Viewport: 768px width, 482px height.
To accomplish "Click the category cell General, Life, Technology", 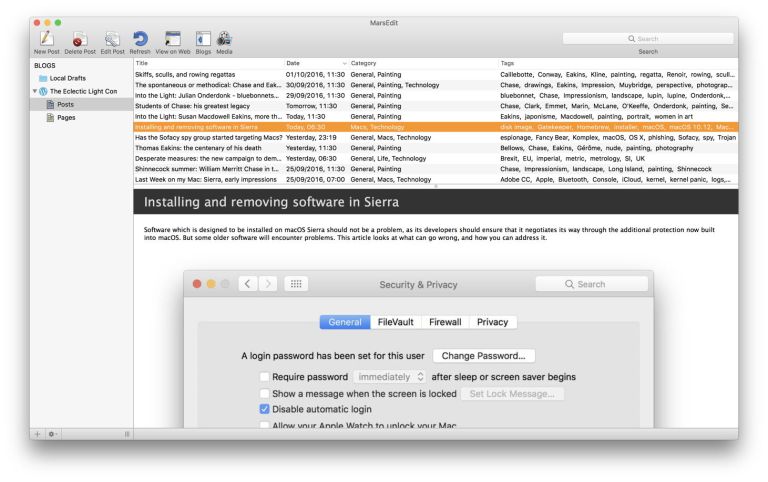I will tap(388, 159).
